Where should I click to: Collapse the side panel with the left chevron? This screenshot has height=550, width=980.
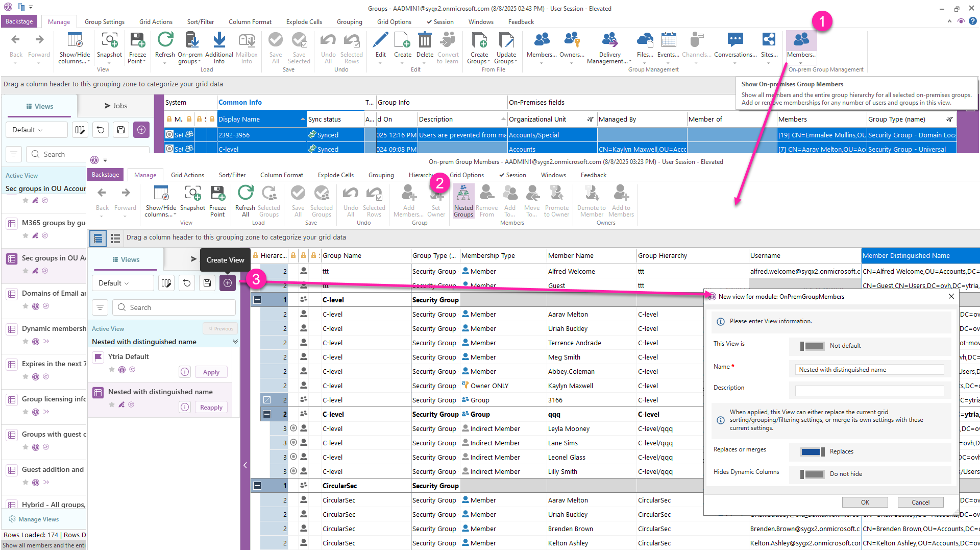[x=245, y=465]
